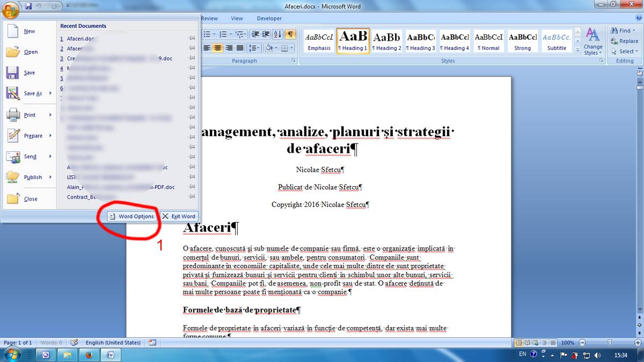
Task: Click the vertical document scrollbar
Action: pyautogui.click(x=640, y=196)
